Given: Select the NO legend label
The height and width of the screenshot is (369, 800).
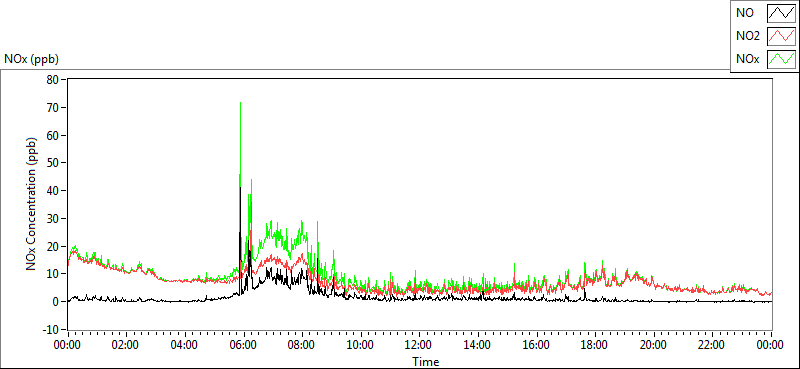Looking at the screenshot, I should (745, 13).
